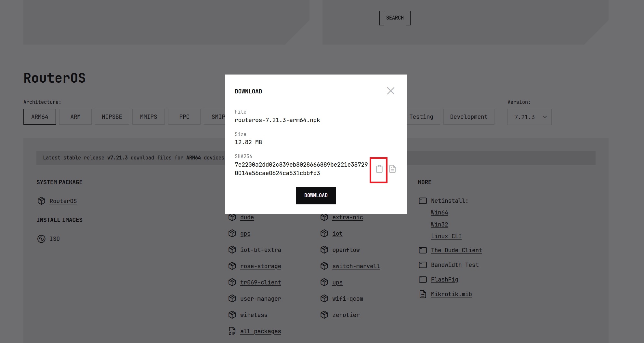This screenshot has height=343, width=644.
Task: Close the Download dialog
Action: (x=391, y=91)
